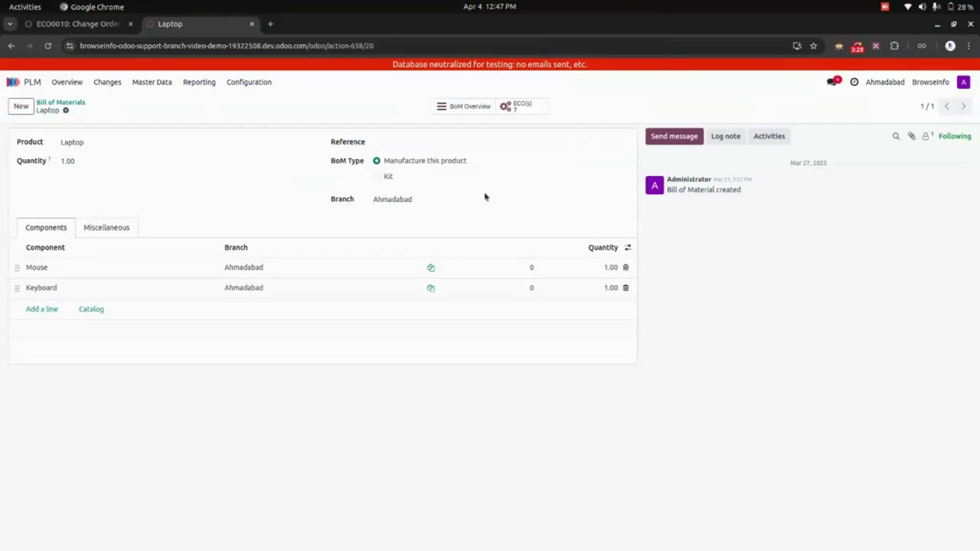
Task: Attach files using the paperclip icon
Action: point(911,136)
